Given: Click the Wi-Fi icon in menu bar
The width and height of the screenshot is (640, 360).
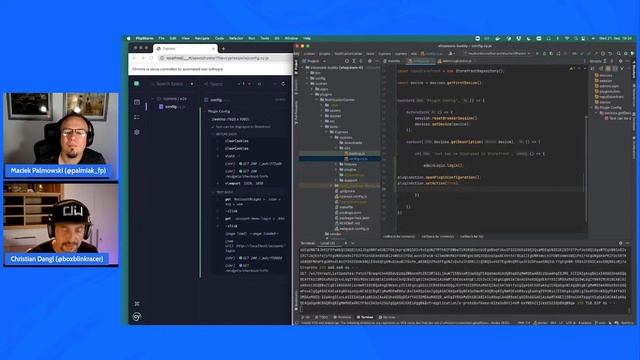Looking at the screenshot, I should [x=567, y=38].
